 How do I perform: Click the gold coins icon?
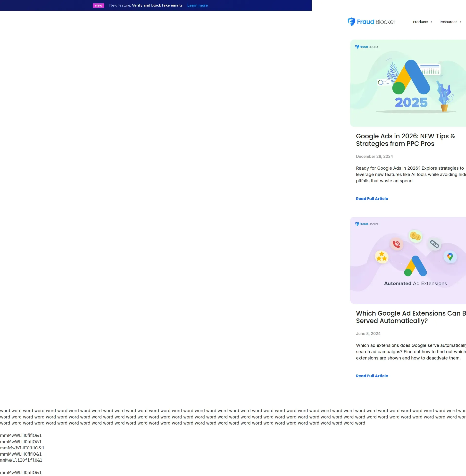pos(415,236)
